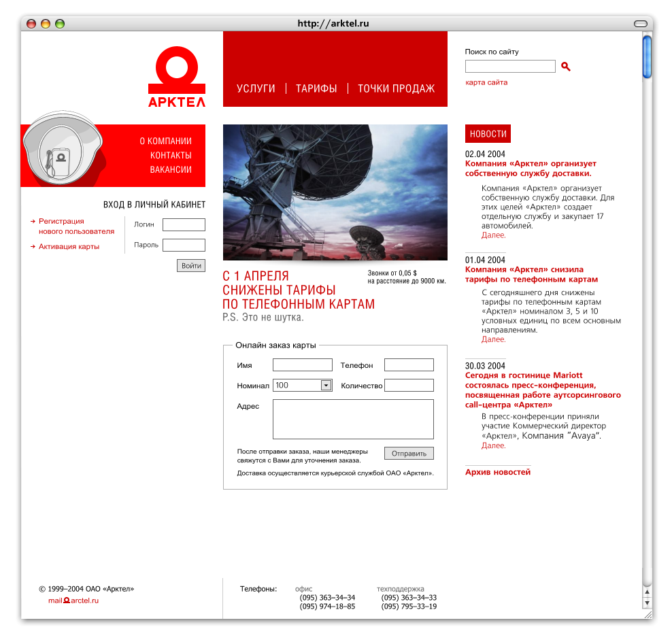Go to О КОМПАНИИ section
The width and height of the screenshot is (672, 644).
coord(165,141)
